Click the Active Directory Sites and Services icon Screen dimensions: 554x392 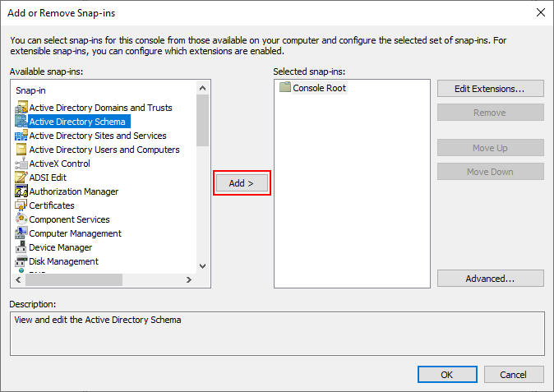(21, 136)
